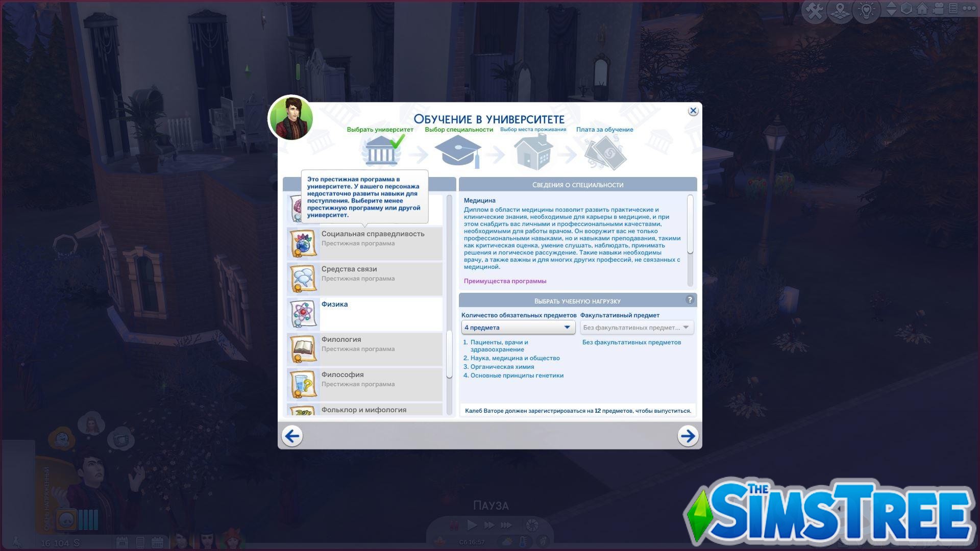Select the 'Средства связи' major
This screenshot has width=980, height=551.
pos(364,279)
